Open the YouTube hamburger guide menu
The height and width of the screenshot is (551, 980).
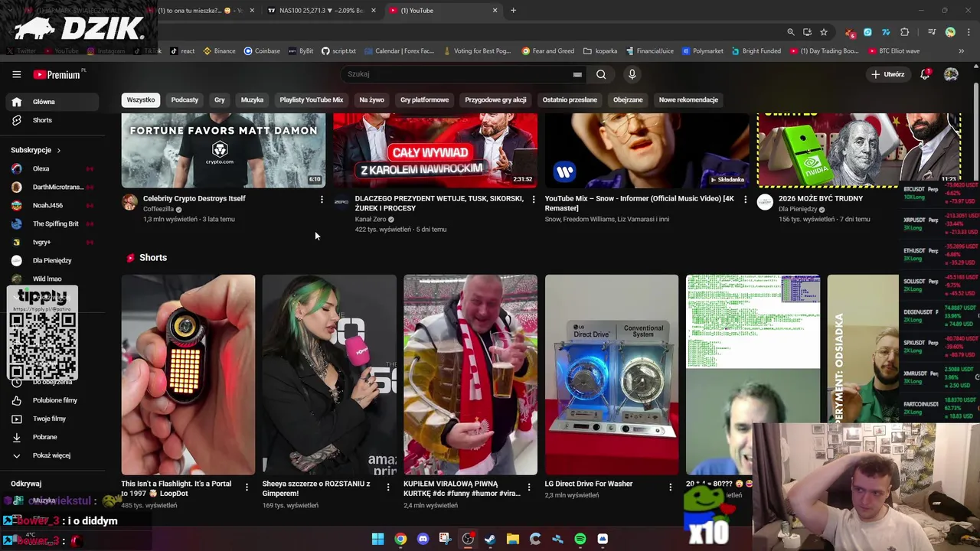click(x=16, y=74)
